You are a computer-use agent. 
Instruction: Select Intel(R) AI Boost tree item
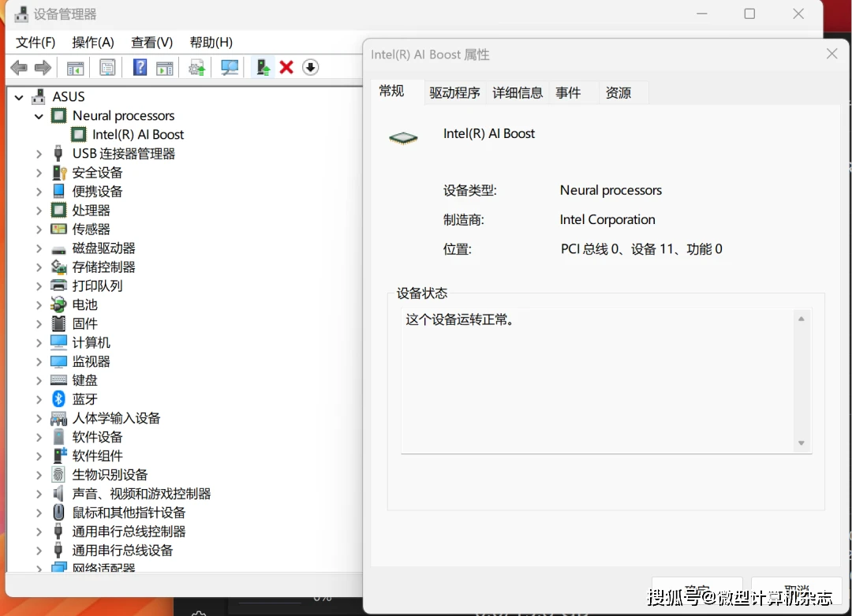pyautogui.click(x=137, y=135)
